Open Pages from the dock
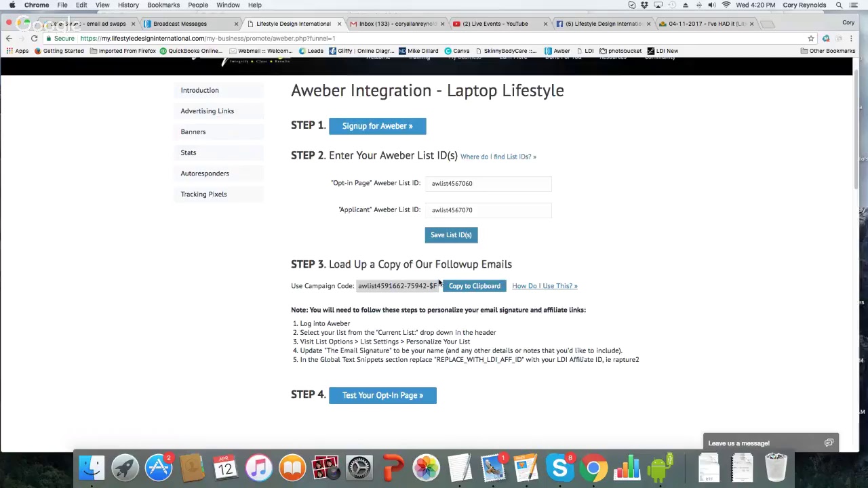Viewport: 868px width, 488px height. (526, 468)
